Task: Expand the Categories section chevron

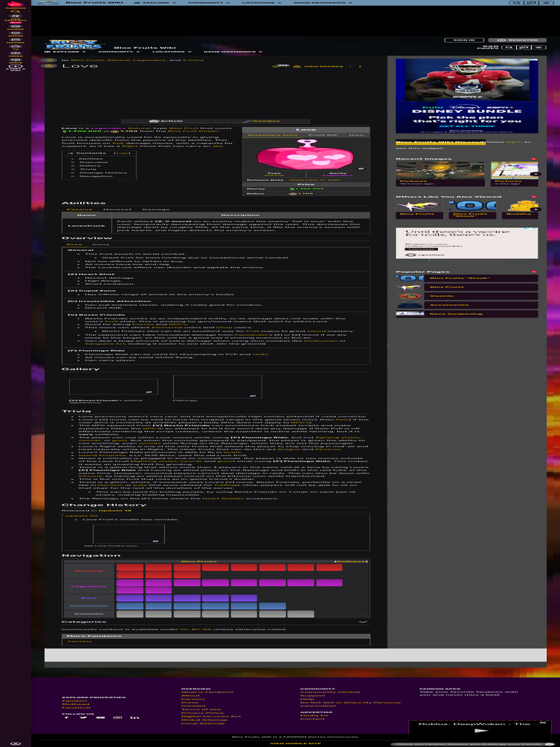Action: (362, 622)
